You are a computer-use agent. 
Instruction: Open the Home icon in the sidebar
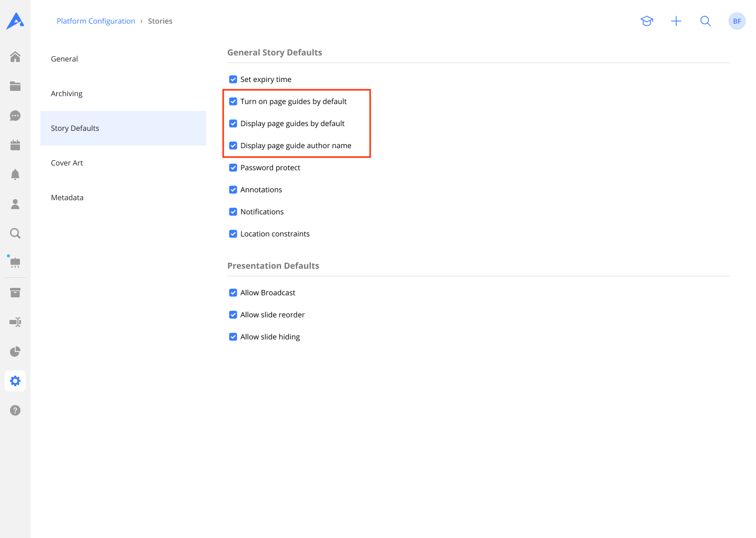15,57
